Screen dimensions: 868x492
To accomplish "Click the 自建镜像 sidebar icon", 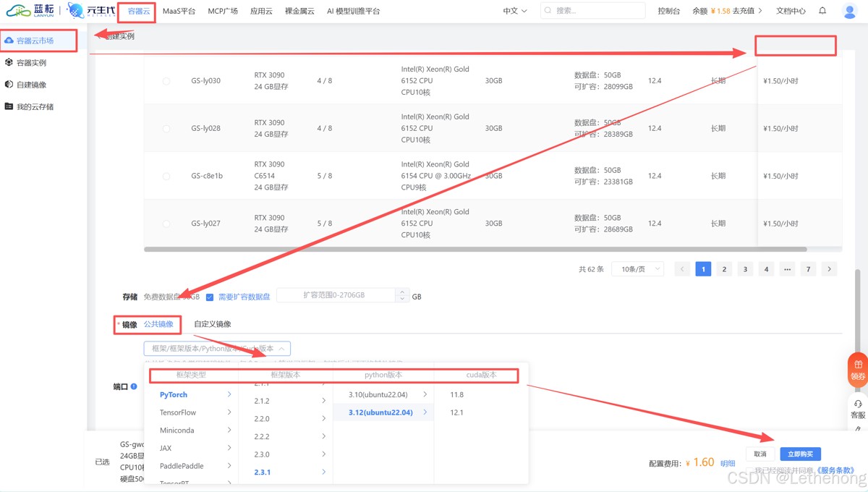I will (x=9, y=85).
